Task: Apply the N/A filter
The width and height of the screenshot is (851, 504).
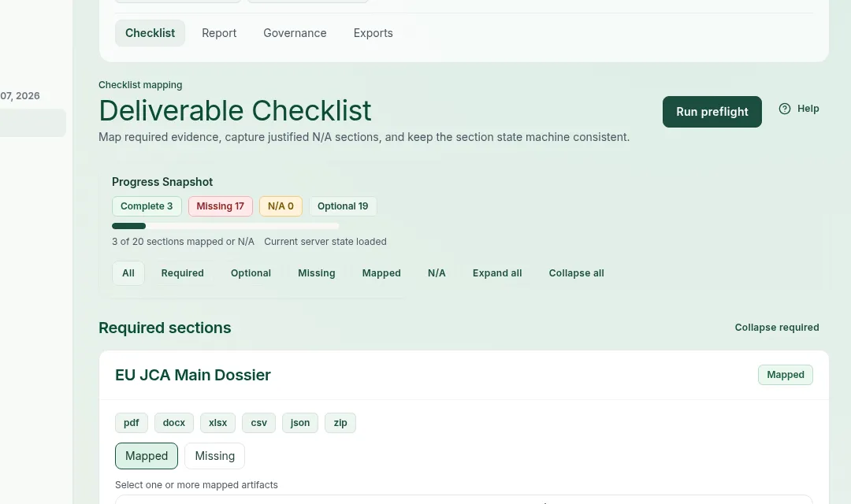Action: [x=437, y=272]
